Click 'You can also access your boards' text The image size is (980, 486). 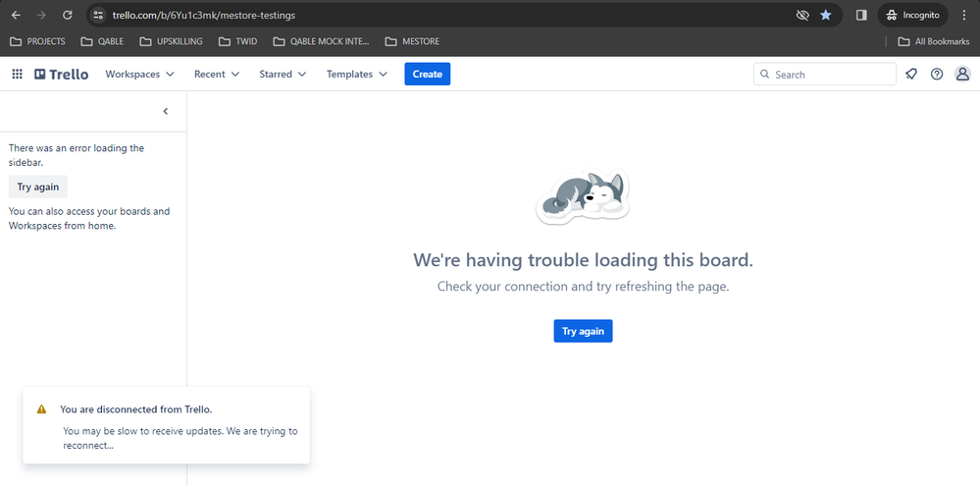89,218
